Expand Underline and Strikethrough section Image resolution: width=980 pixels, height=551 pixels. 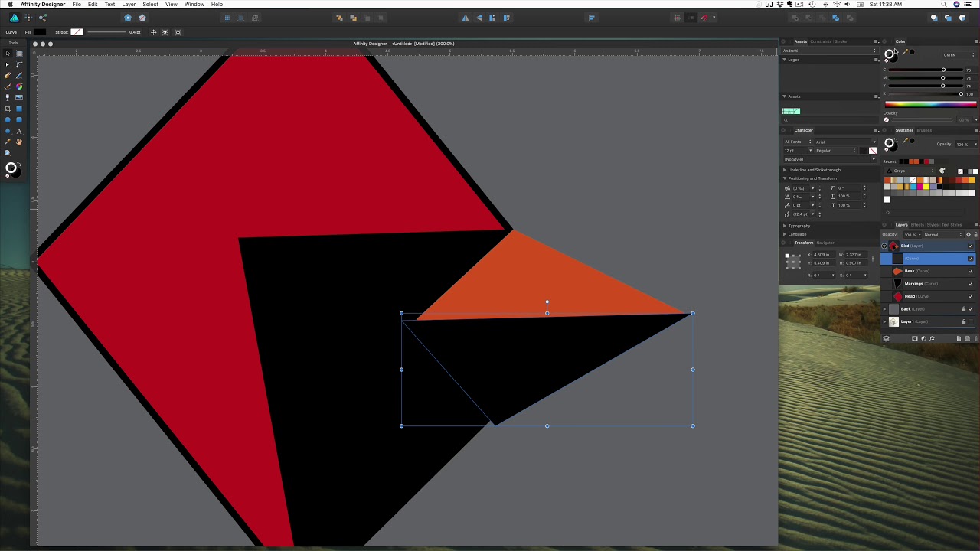[784, 170]
